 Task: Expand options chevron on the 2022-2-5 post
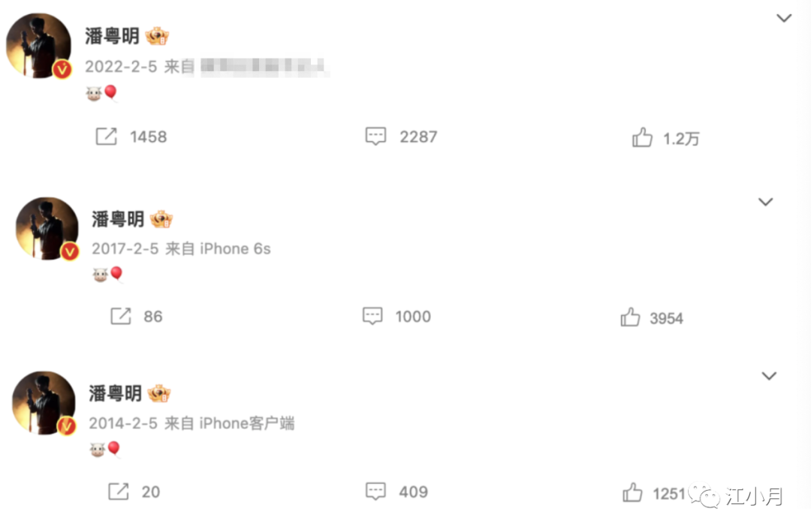(784, 18)
